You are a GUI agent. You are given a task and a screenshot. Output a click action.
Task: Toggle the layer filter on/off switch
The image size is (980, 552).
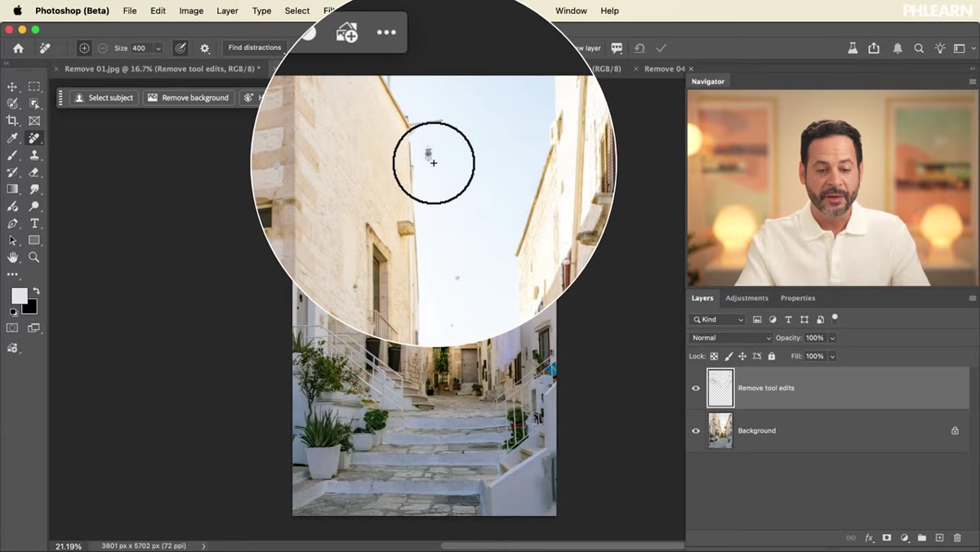[x=835, y=318]
